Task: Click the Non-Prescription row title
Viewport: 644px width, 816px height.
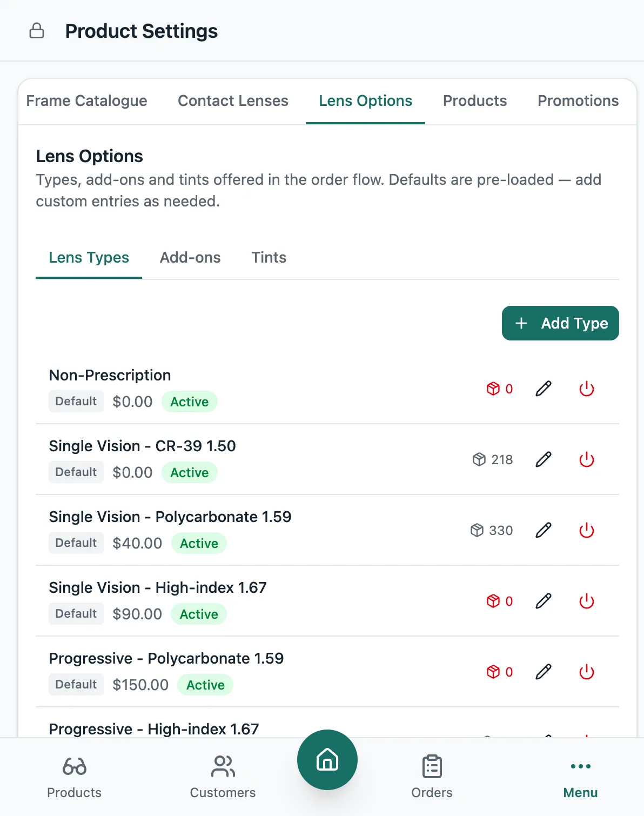Action: coord(110,375)
